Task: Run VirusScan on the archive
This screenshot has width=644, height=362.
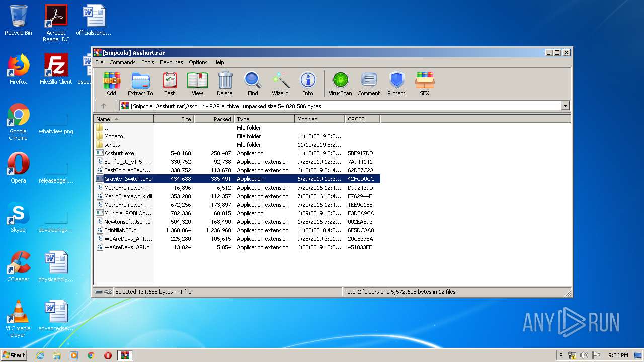Action: click(x=340, y=84)
